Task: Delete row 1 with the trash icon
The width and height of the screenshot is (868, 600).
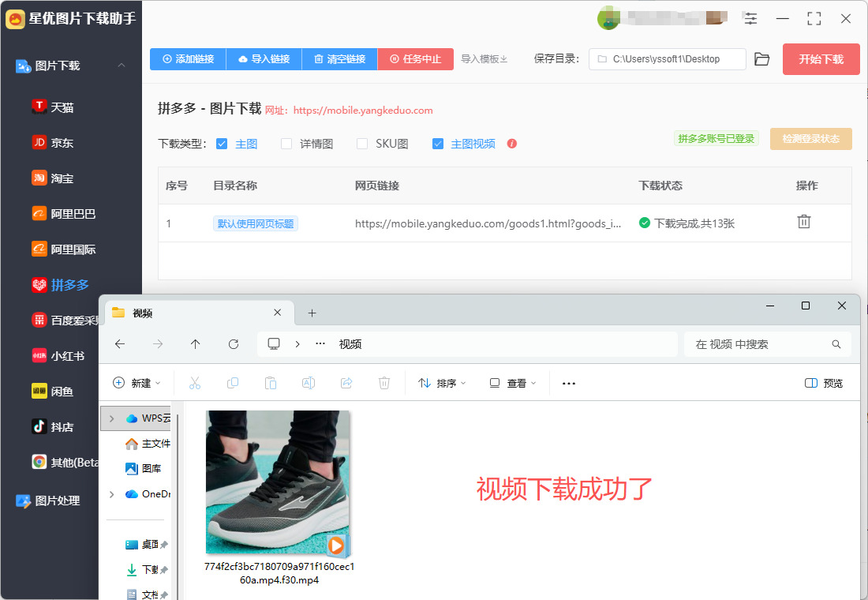Action: (804, 222)
